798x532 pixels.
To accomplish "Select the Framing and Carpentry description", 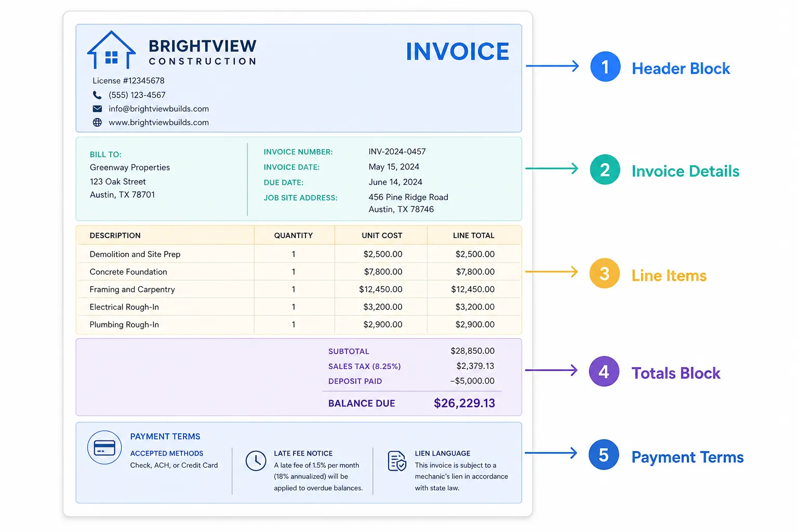I will point(132,289).
